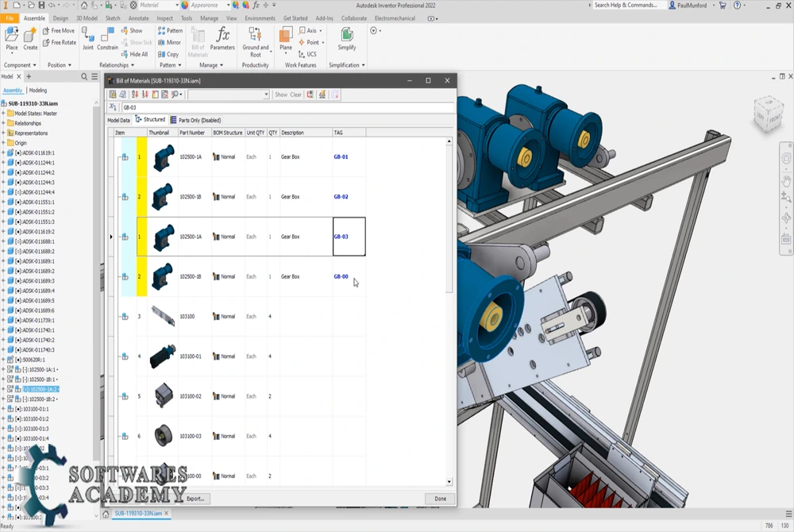This screenshot has height=532, width=794.
Task: Click the Axis work feature tool
Action: (309, 31)
